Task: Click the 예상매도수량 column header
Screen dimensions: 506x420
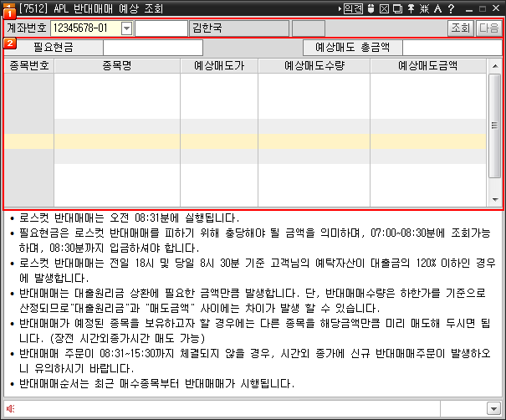Action: (314, 66)
